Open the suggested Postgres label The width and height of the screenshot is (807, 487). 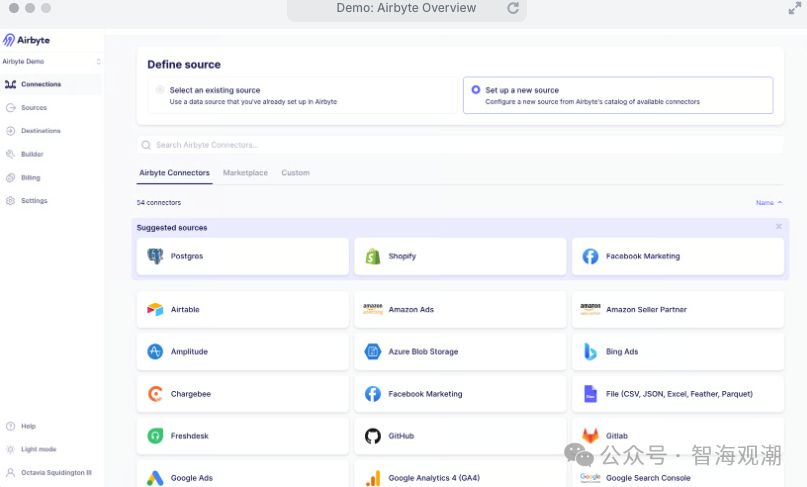[187, 256]
